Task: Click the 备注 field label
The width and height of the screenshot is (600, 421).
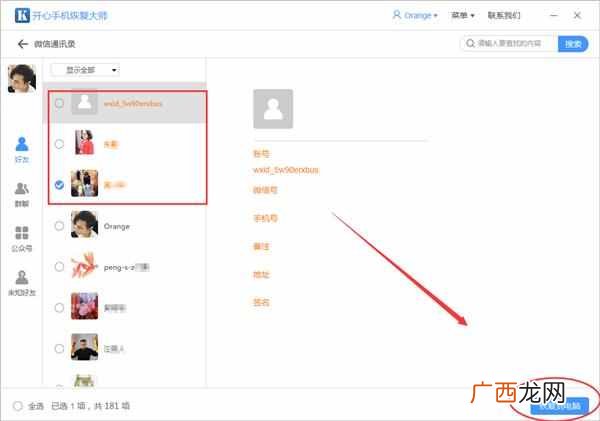Action: click(x=261, y=246)
